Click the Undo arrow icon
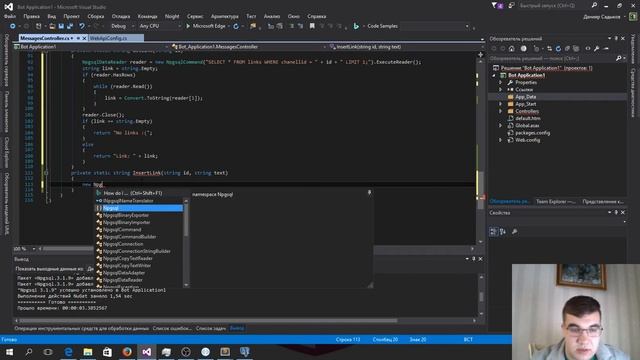The width and height of the screenshot is (640, 360). coord(82,26)
